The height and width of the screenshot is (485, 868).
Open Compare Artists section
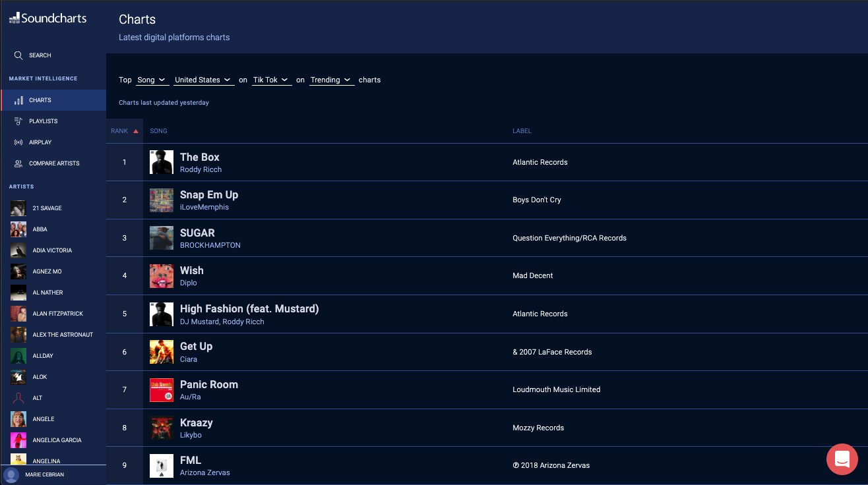(x=53, y=163)
